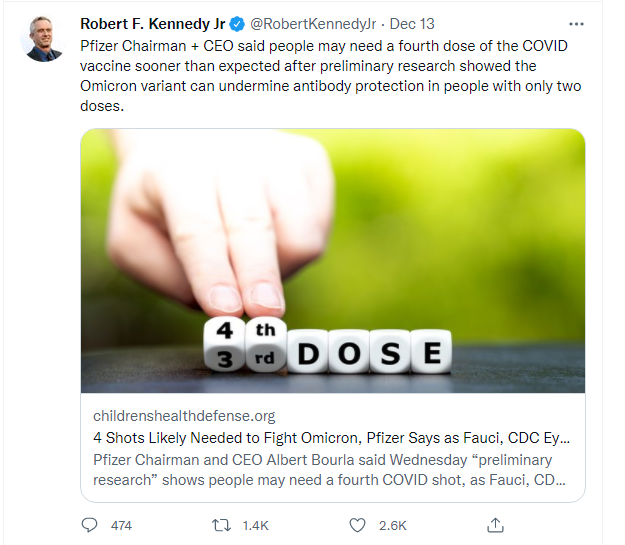The width and height of the screenshot is (625, 545).
Task: Click the reply speech bubble icon
Action: tap(89, 525)
